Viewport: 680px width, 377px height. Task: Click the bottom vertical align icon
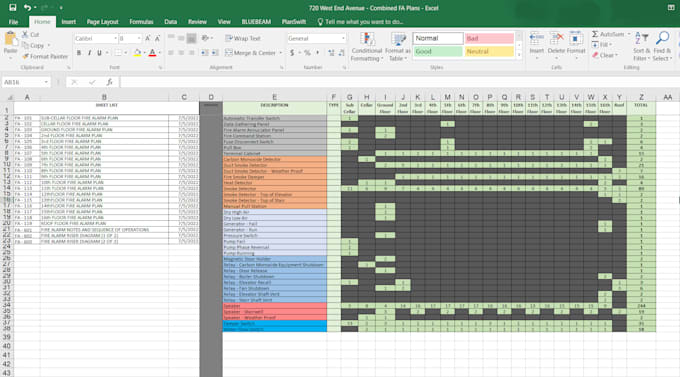pyautogui.click(x=191, y=39)
